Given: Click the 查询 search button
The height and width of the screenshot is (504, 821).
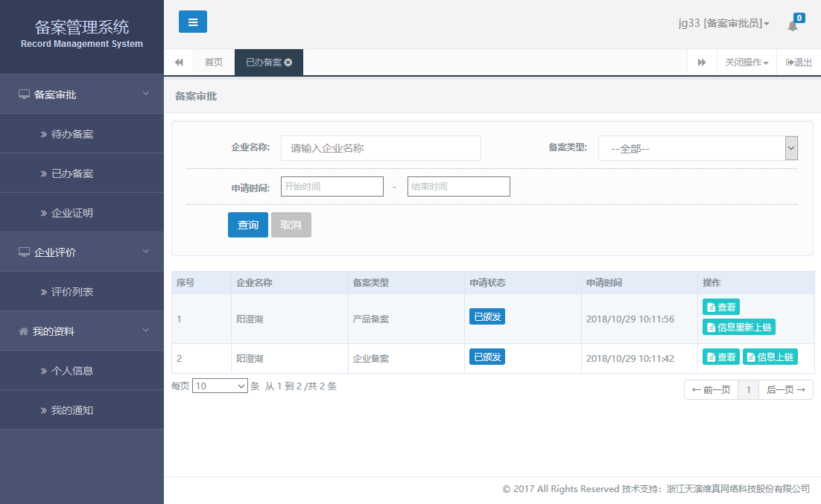Looking at the screenshot, I should (x=248, y=225).
